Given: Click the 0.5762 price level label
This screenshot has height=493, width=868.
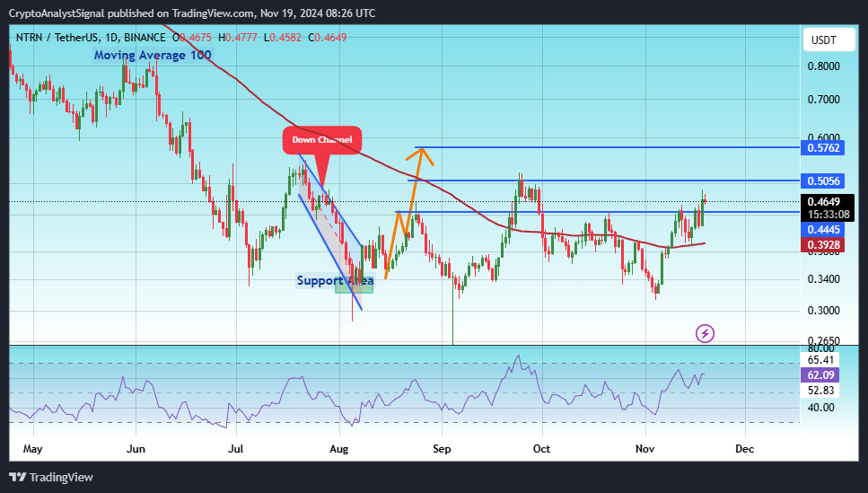Looking at the screenshot, I should 822,148.
